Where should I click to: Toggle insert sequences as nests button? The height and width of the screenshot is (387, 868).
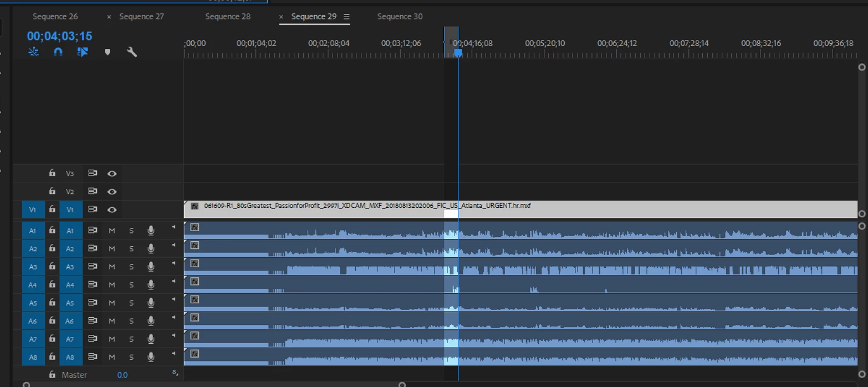(33, 52)
